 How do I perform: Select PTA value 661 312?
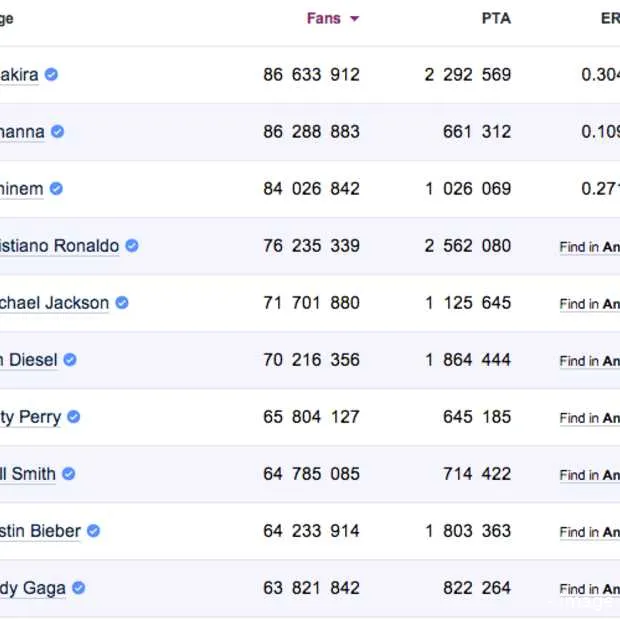(x=477, y=132)
